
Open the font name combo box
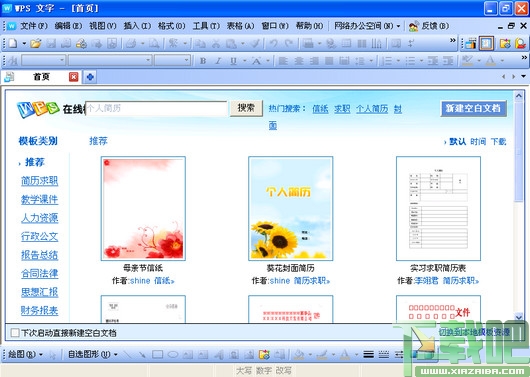coord(110,61)
